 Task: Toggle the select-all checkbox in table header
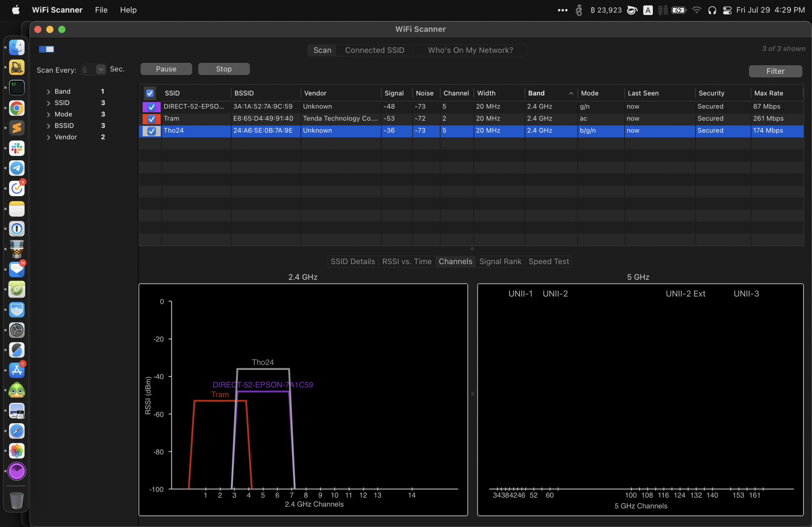coord(150,93)
